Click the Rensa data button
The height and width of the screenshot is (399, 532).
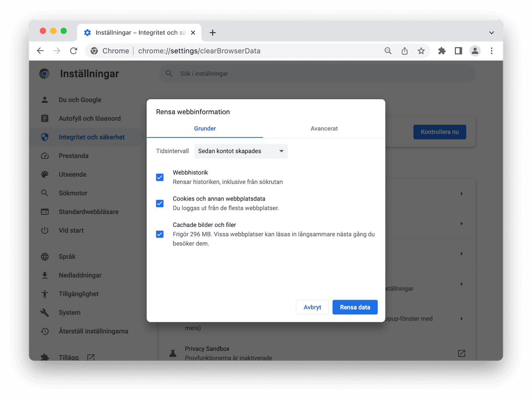point(355,307)
